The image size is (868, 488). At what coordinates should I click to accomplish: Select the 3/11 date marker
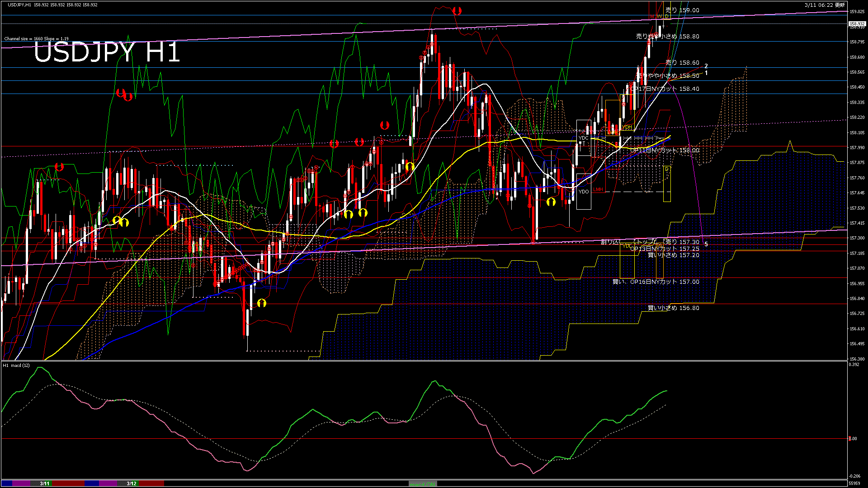click(44, 483)
